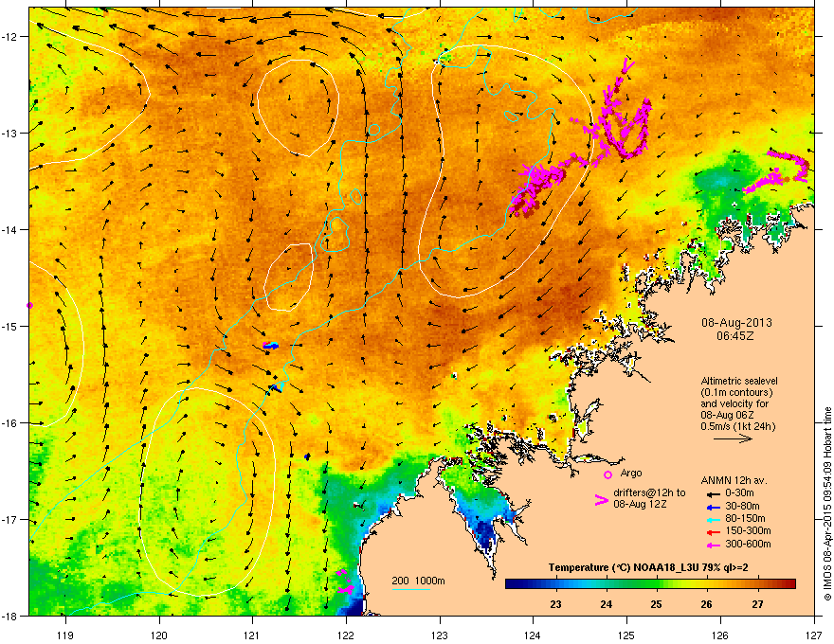Click the '08-Aug 12Z' drifter legend date
The height and width of the screenshot is (644, 834).
point(640,504)
